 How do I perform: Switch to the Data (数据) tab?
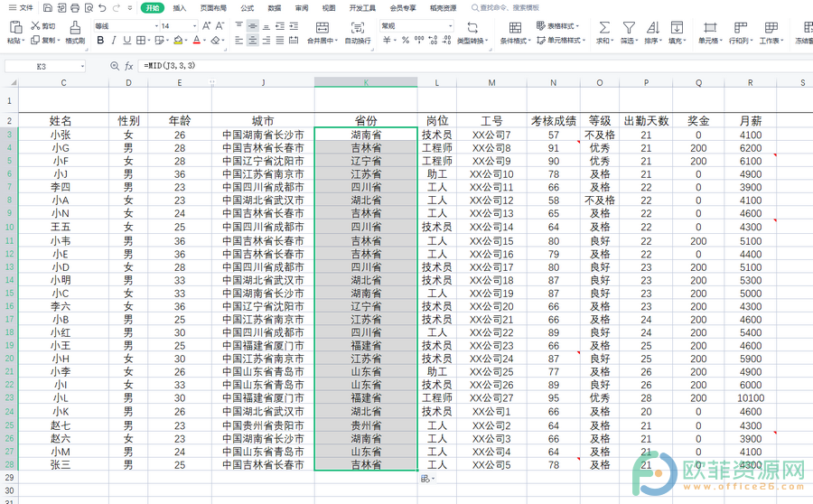pyautogui.click(x=275, y=8)
